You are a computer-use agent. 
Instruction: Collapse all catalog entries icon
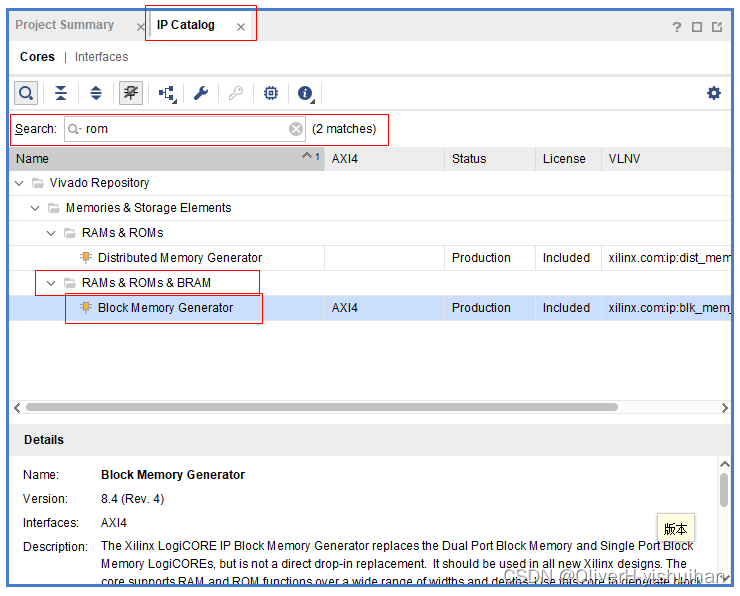(61, 93)
